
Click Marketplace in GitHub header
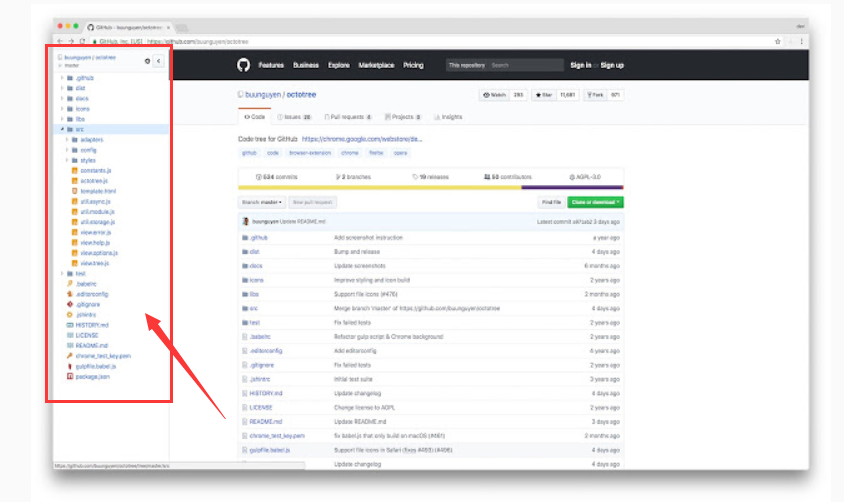pyautogui.click(x=376, y=65)
